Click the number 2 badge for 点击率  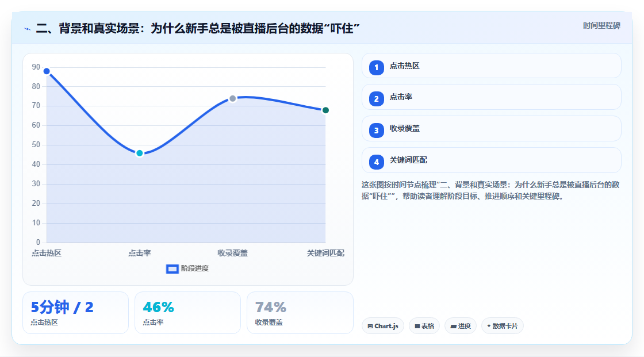point(376,99)
